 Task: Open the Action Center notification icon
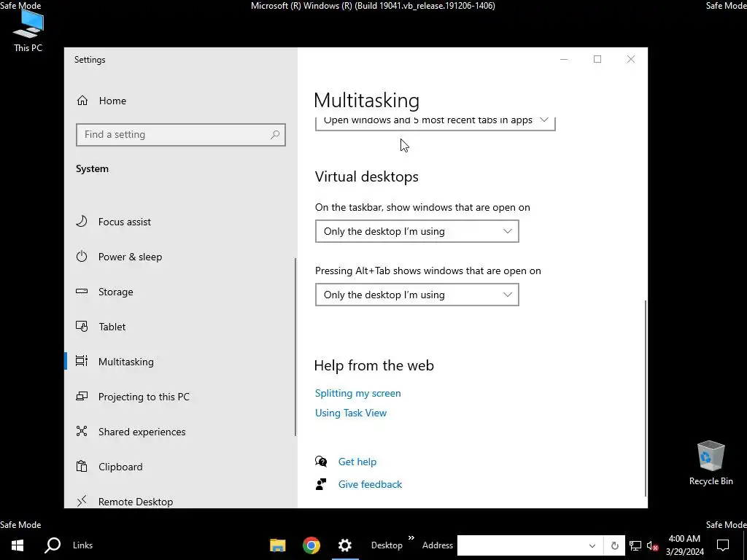(x=723, y=545)
